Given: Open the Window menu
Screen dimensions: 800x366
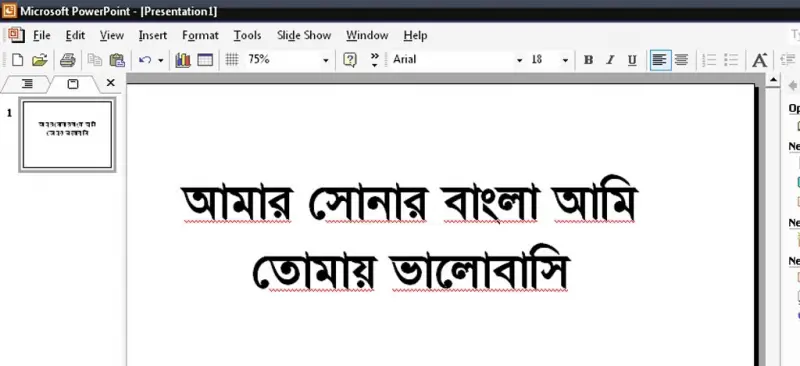Looking at the screenshot, I should click(367, 35).
